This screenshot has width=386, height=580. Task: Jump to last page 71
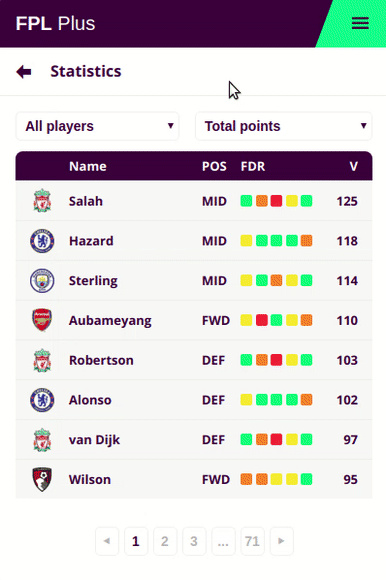(x=252, y=541)
